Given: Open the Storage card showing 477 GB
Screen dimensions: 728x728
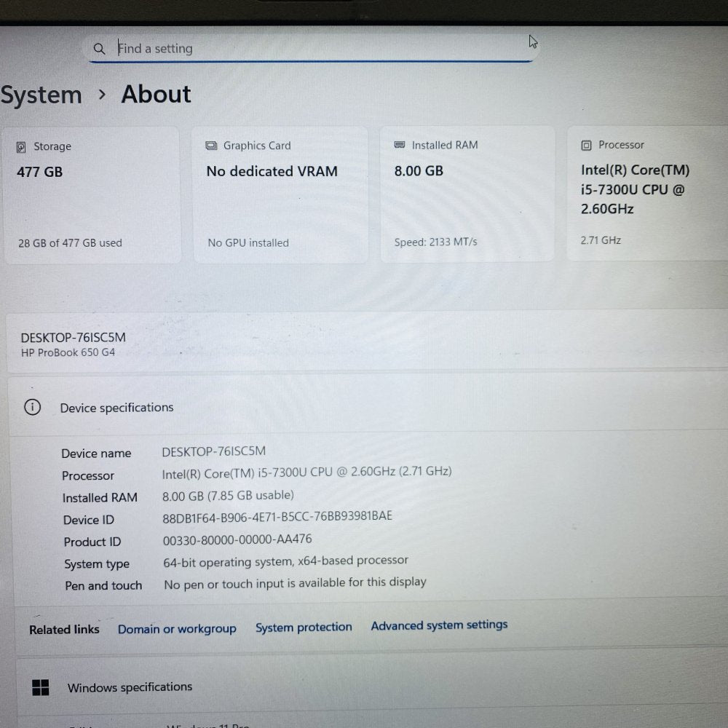Looking at the screenshot, I should point(91,194).
